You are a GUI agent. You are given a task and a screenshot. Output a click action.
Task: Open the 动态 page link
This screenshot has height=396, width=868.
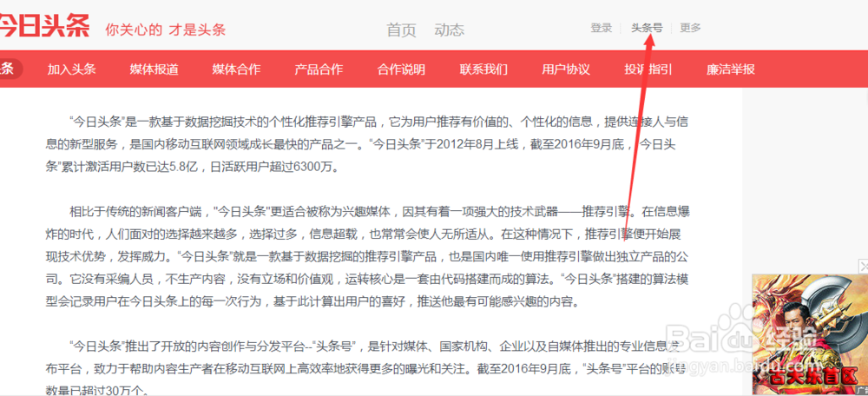click(x=449, y=30)
